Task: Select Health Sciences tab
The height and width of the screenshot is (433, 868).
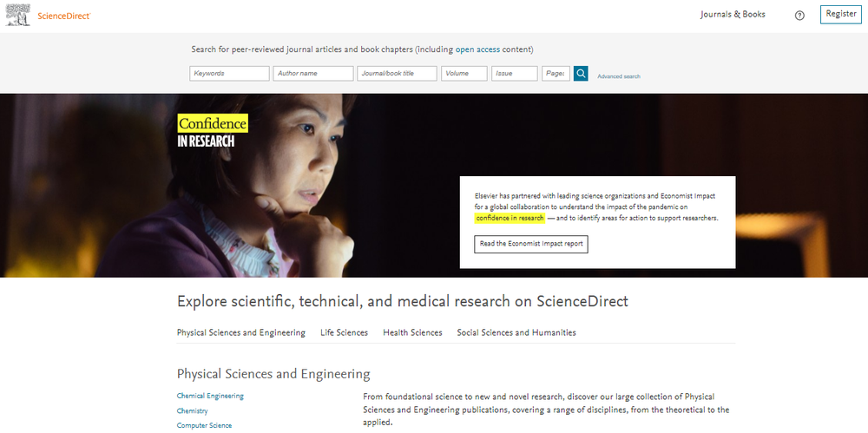Action: [x=412, y=333]
